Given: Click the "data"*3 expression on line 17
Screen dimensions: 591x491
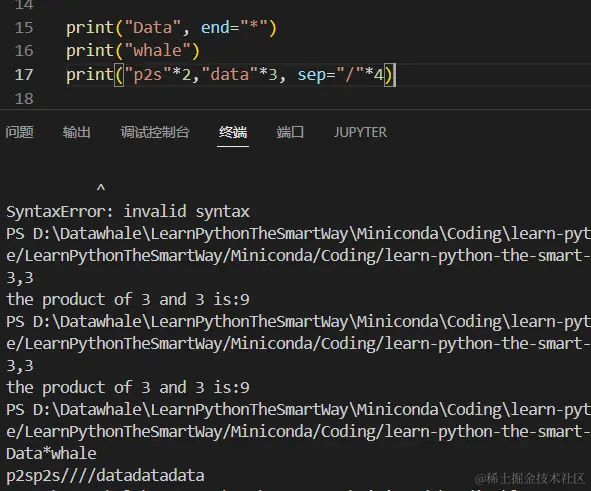Looking at the screenshot, I should [x=240, y=75].
